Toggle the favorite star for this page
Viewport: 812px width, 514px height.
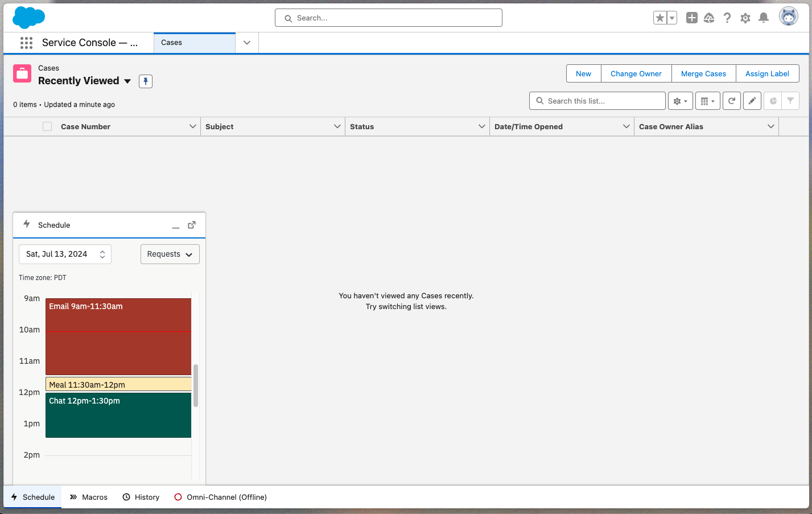click(661, 18)
